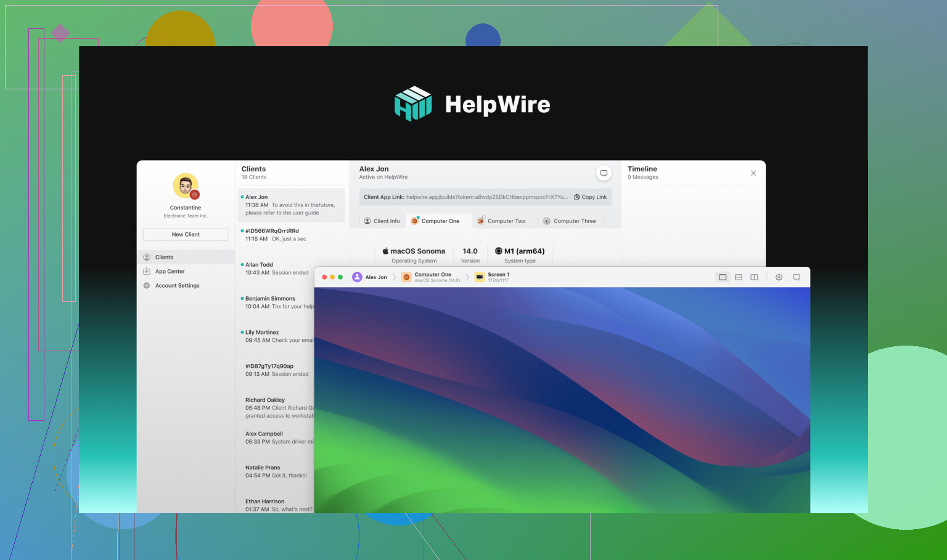Image resolution: width=947 pixels, height=560 pixels.
Task: Click the Constantine profile avatar
Action: pyautogui.click(x=186, y=186)
